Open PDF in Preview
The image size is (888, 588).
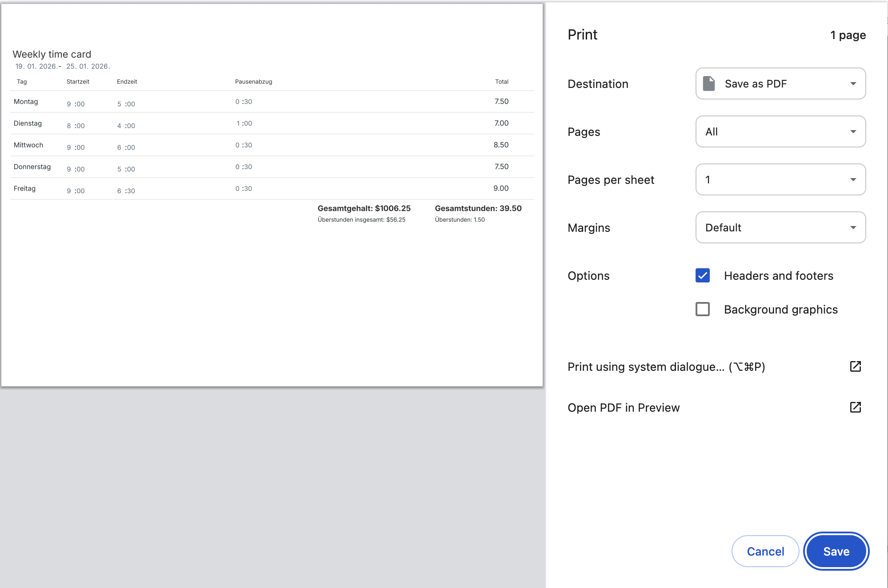coord(624,407)
